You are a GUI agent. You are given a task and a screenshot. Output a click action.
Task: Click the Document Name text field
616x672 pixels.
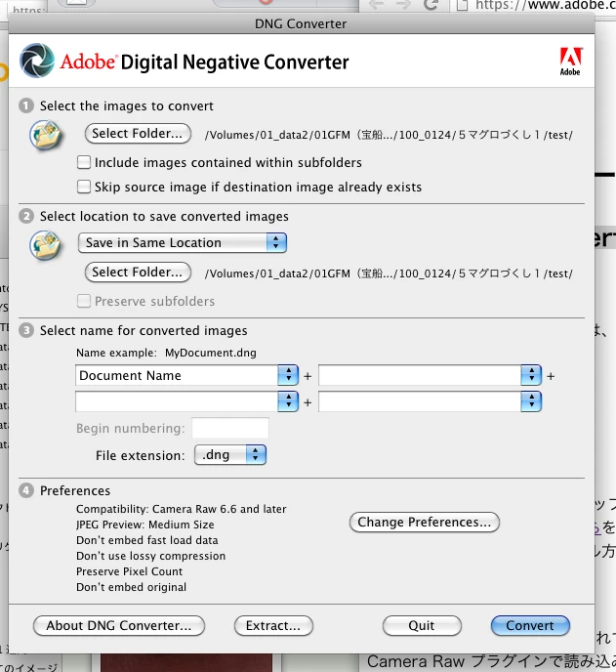(x=177, y=375)
